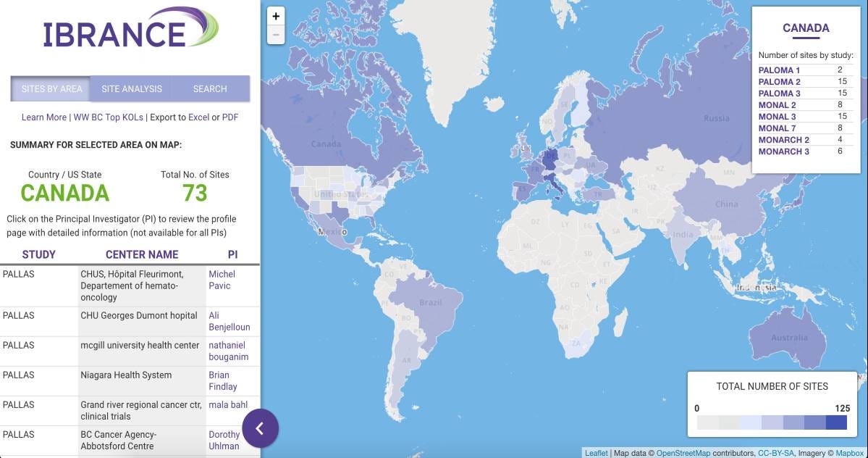The image size is (868, 458).
Task: Open Ali Benjelloun's PI profile
Action: pyautogui.click(x=229, y=321)
